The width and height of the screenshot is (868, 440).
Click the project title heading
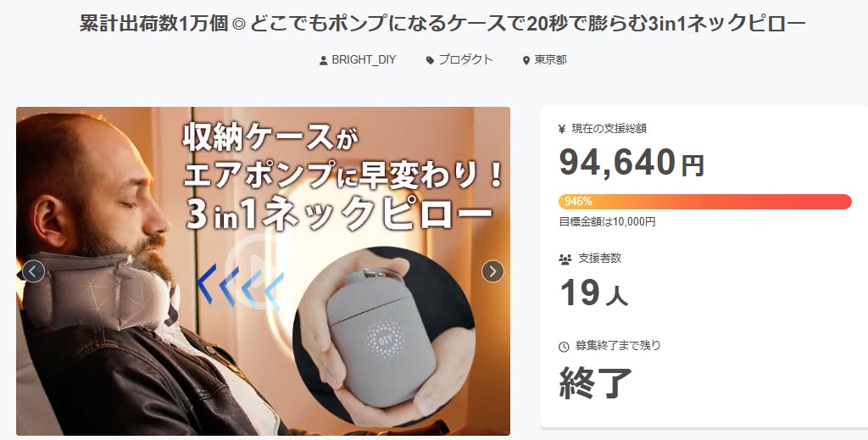(x=442, y=23)
